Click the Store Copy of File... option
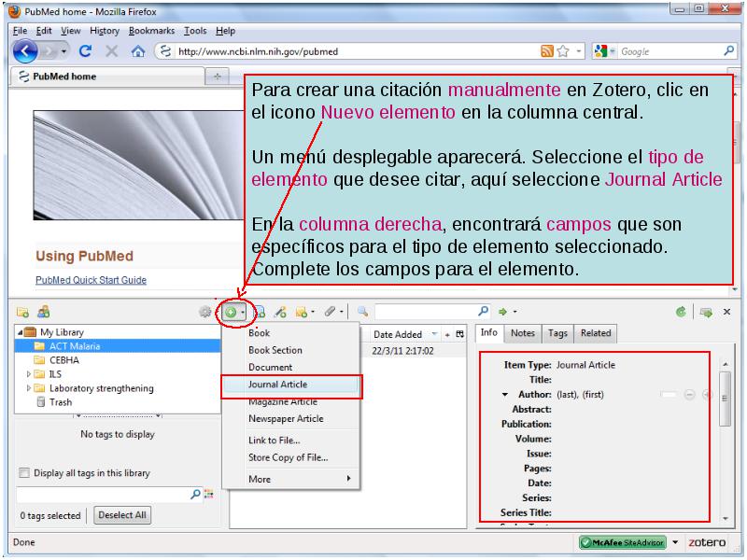The width and height of the screenshot is (747, 560). pyautogui.click(x=291, y=457)
